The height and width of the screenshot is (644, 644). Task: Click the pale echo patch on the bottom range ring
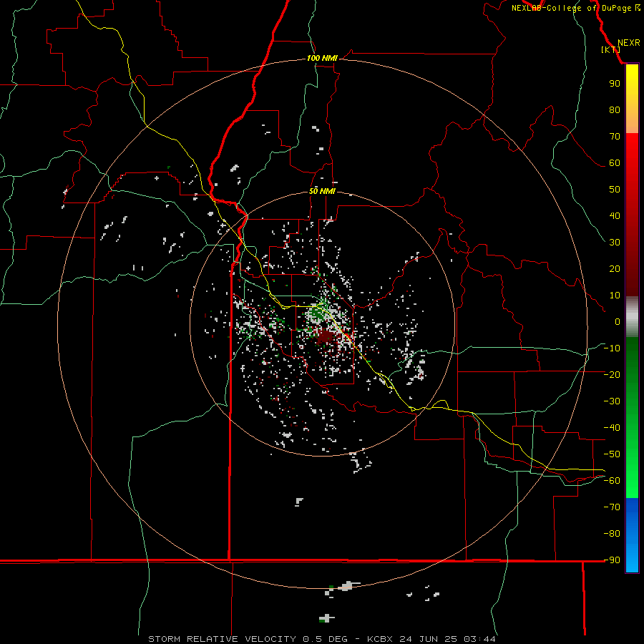point(348,586)
